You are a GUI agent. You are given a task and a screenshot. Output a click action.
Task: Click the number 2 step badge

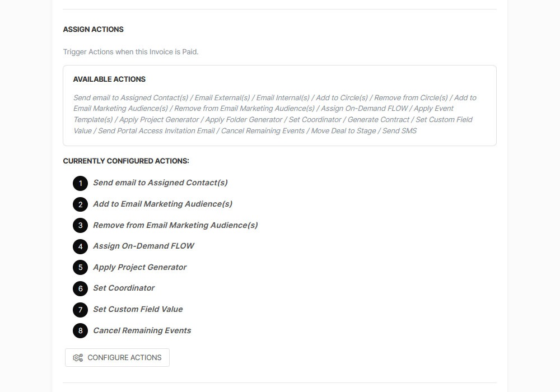coord(80,204)
